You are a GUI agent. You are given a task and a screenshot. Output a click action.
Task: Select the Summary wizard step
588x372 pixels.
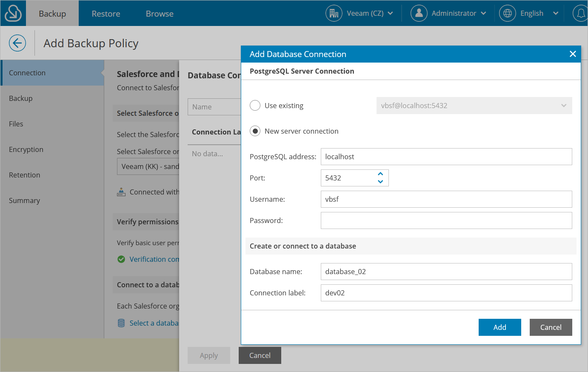coord(52,200)
